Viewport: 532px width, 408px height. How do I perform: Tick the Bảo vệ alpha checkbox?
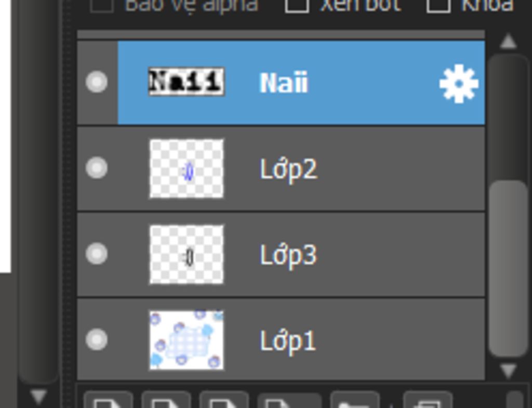[102, 5]
